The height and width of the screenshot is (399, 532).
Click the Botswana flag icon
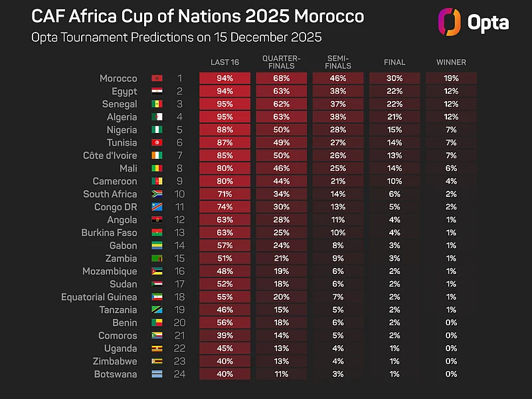[x=157, y=374]
